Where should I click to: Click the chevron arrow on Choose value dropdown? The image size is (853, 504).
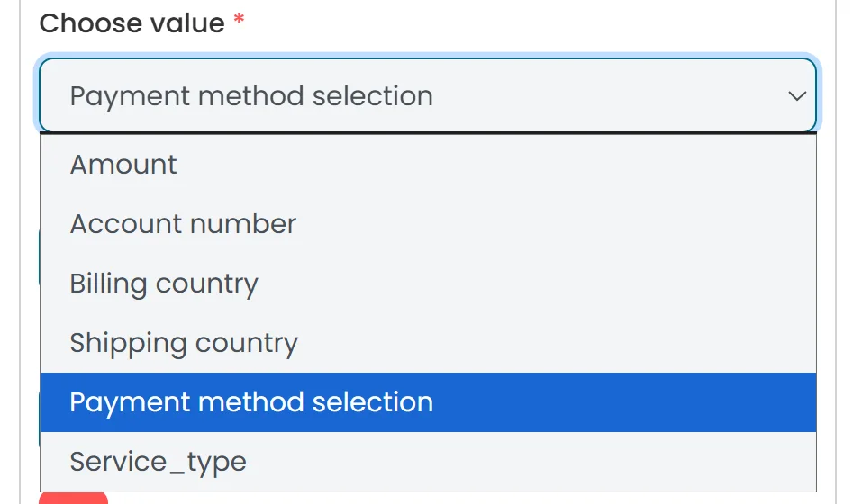click(796, 96)
